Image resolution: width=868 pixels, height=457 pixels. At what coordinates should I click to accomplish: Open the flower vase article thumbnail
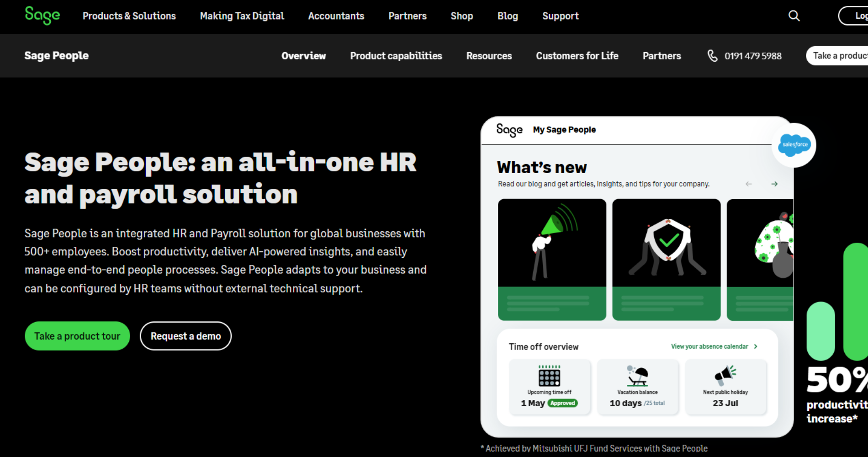pyautogui.click(x=760, y=260)
